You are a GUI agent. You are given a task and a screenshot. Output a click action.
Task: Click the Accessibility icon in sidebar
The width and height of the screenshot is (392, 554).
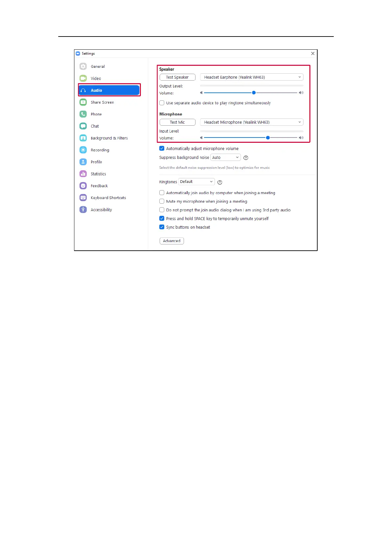pos(83,210)
